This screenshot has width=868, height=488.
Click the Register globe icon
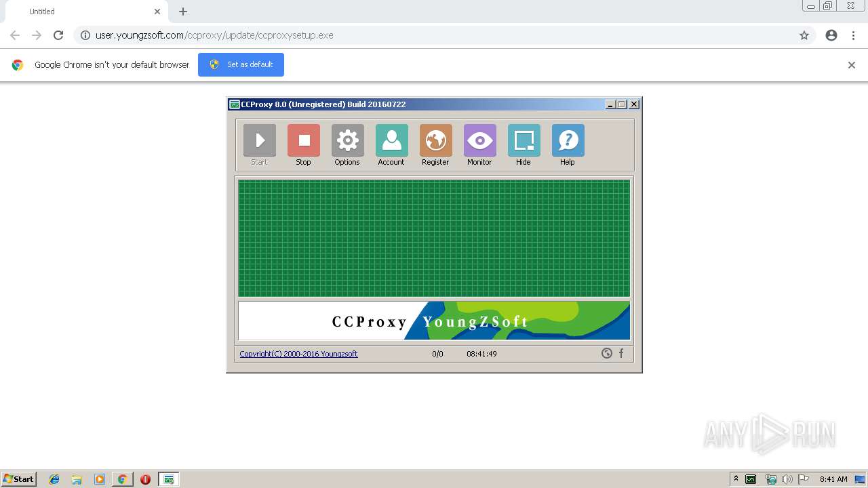tap(435, 141)
